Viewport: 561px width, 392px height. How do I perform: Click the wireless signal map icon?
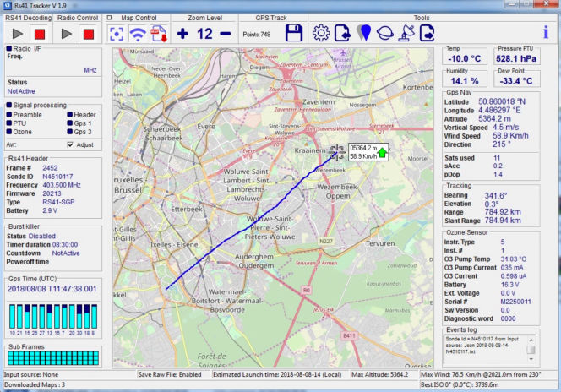[138, 33]
